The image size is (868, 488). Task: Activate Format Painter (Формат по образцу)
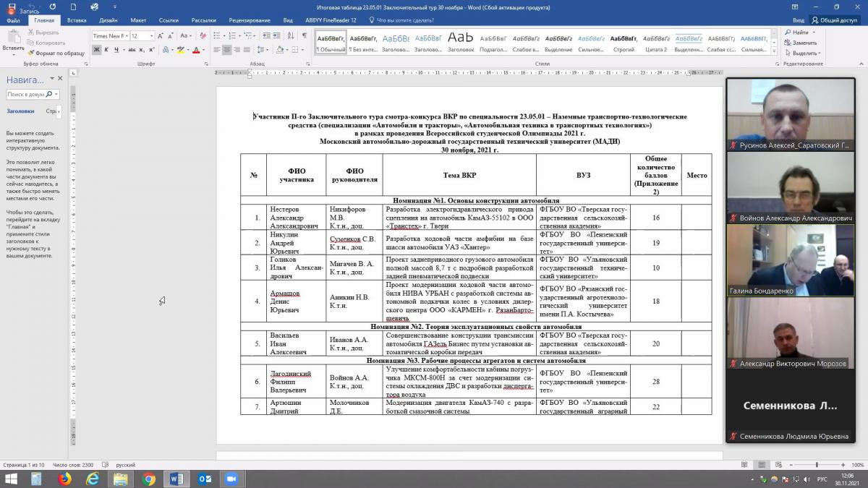[56, 53]
